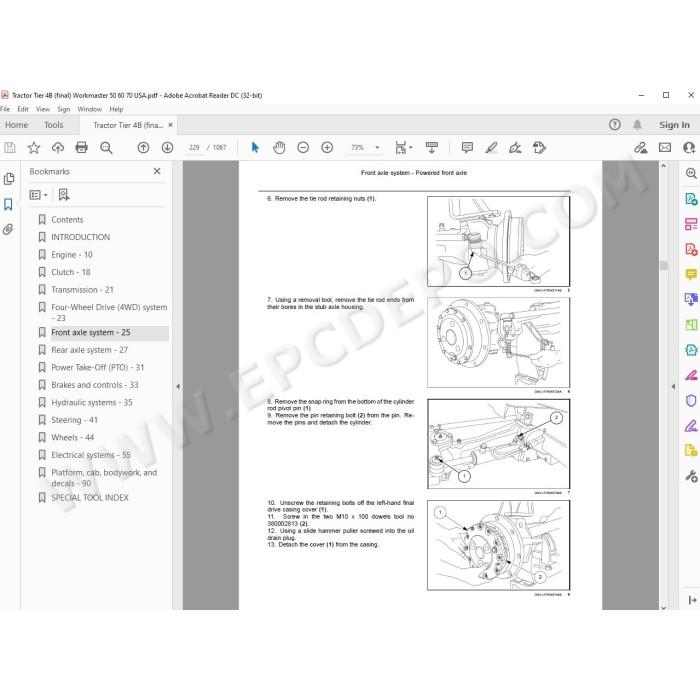Jump to Transmission - 21 bookmark
The height and width of the screenshot is (700, 700).
click(x=83, y=290)
